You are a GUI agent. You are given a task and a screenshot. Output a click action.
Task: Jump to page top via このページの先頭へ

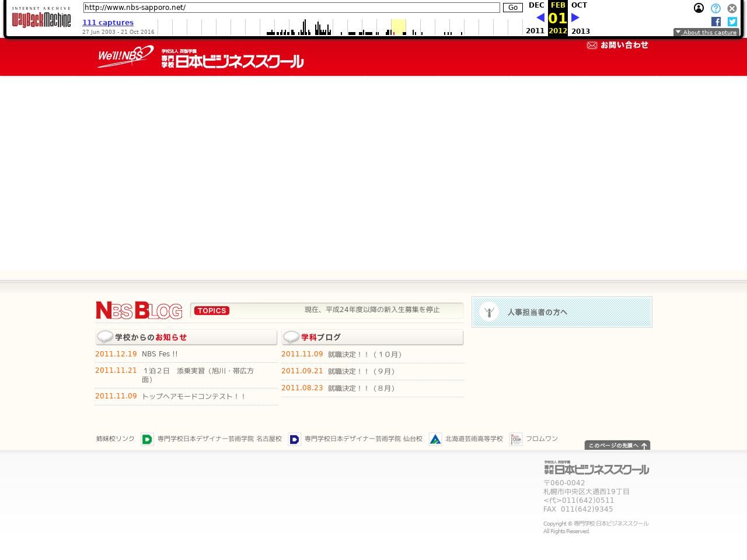pyautogui.click(x=617, y=445)
